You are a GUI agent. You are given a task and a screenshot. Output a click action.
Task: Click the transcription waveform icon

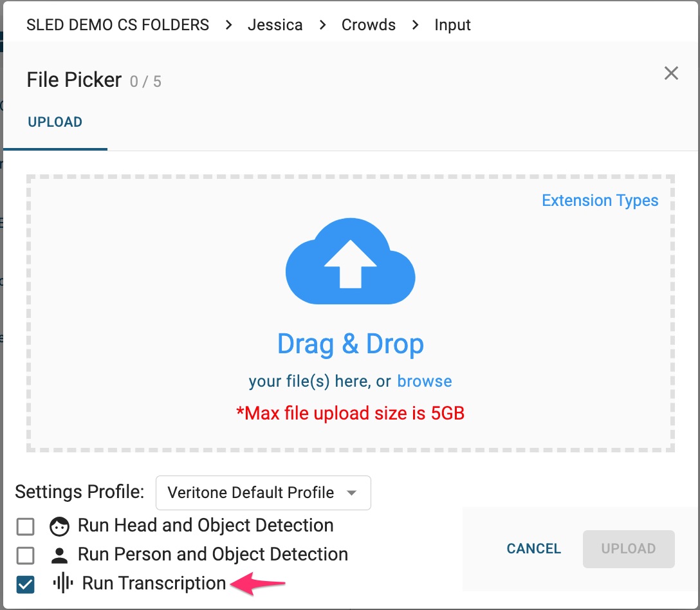62,584
